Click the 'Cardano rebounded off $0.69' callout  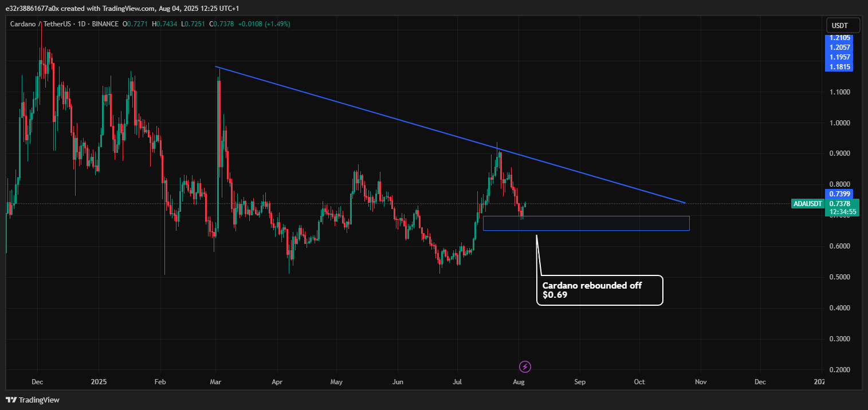point(600,290)
